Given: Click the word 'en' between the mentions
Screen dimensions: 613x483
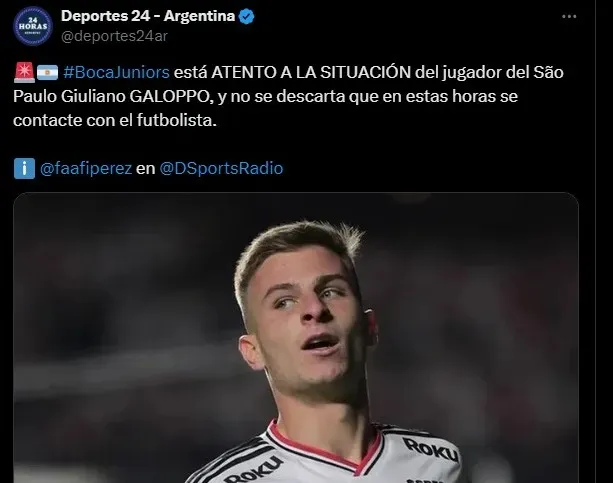Looking at the screenshot, I should [145, 169].
